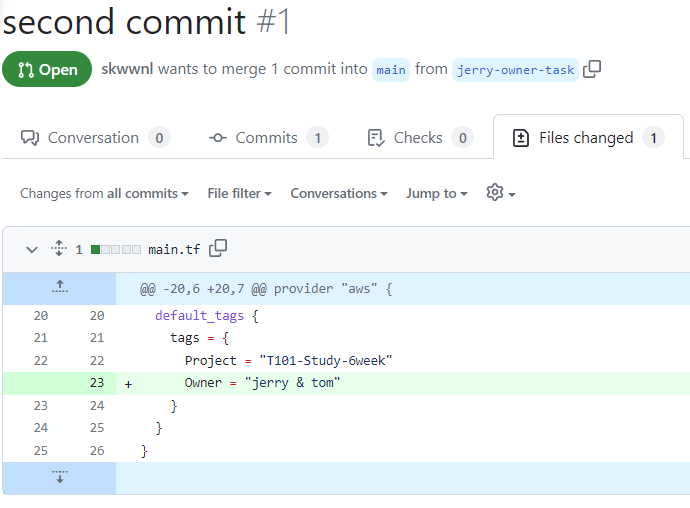Collapse the main.tf file diff
This screenshot has height=508, width=690.
point(32,250)
